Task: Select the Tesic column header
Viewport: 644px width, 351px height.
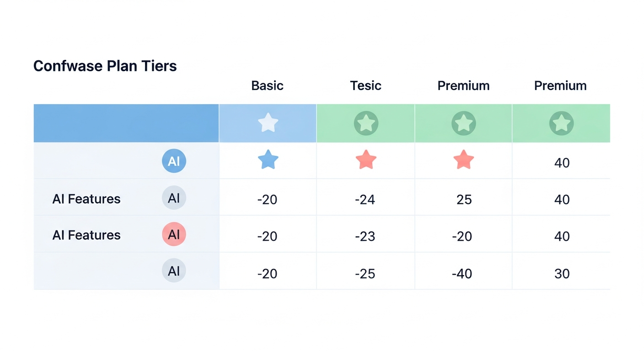Action: click(365, 85)
